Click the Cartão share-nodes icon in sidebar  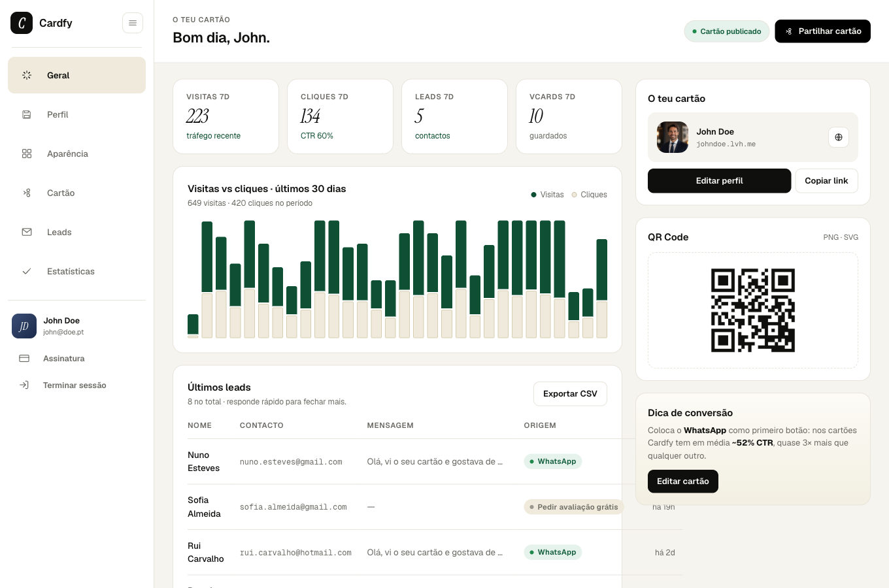point(27,193)
